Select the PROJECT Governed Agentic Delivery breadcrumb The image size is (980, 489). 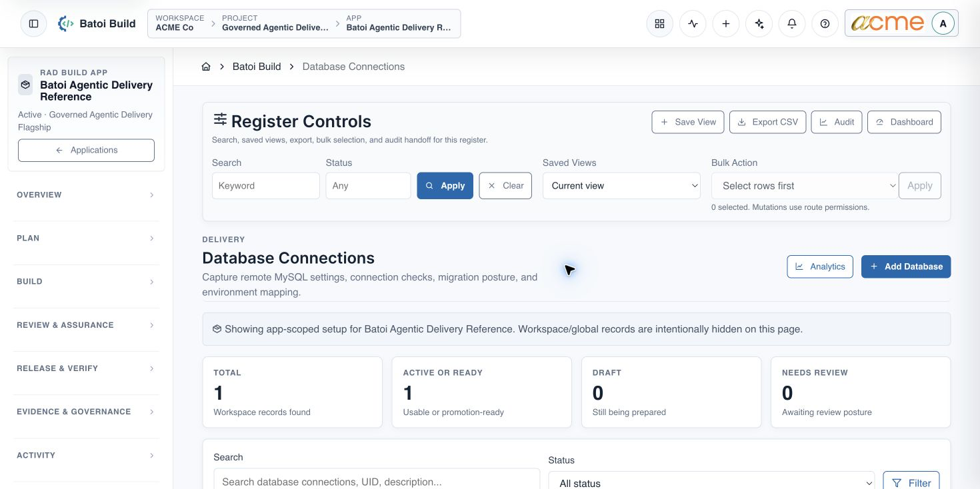275,23
